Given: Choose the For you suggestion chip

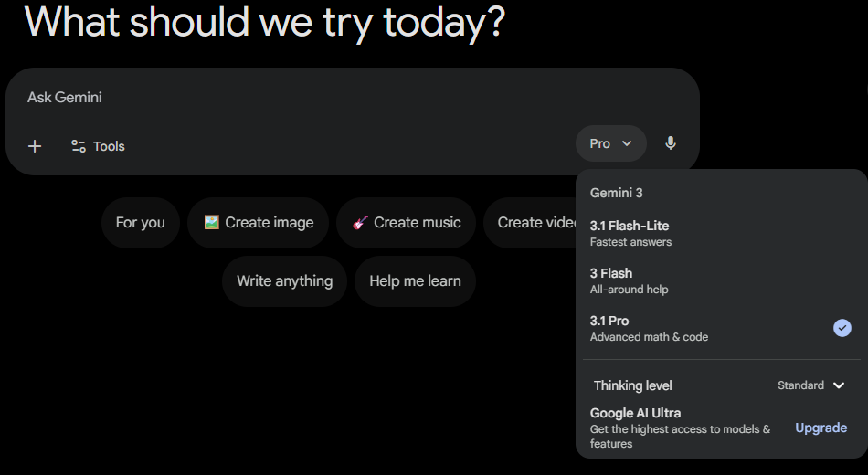Looking at the screenshot, I should click(x=141, y=223).
